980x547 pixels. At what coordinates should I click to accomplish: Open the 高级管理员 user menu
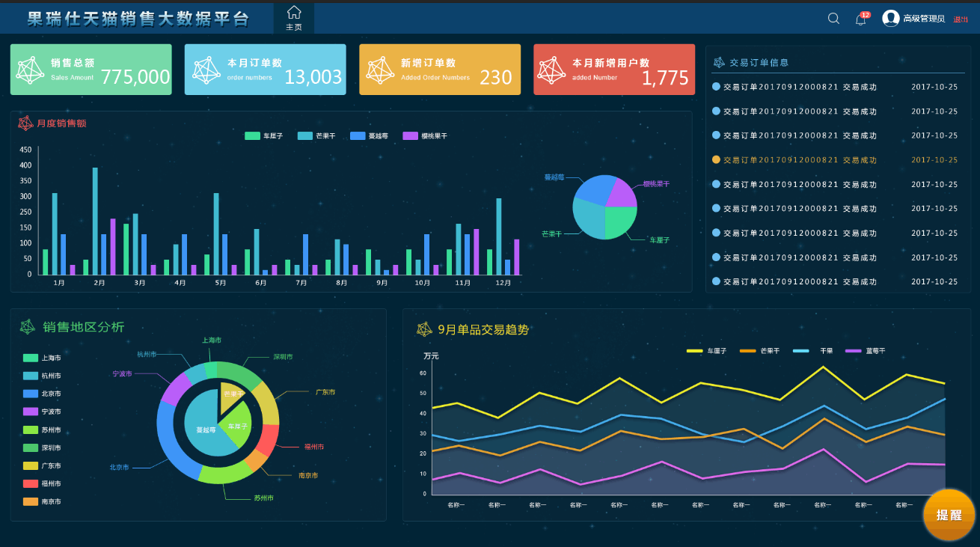pos(924,19)
